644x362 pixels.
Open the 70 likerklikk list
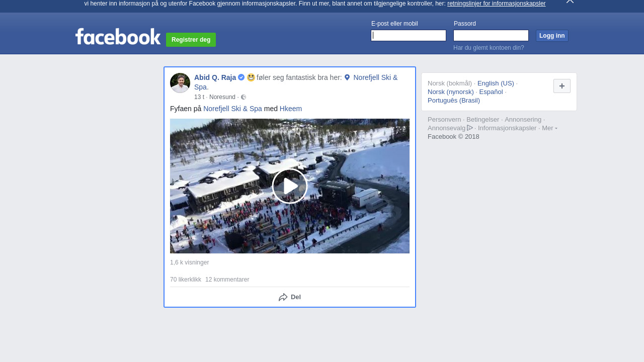186,280
